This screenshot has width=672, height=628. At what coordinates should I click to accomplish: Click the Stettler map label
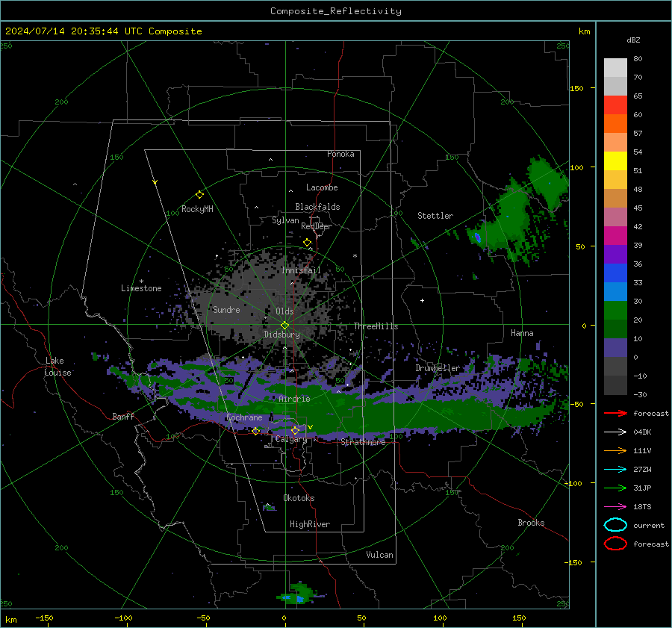click(x=435, y=216)
